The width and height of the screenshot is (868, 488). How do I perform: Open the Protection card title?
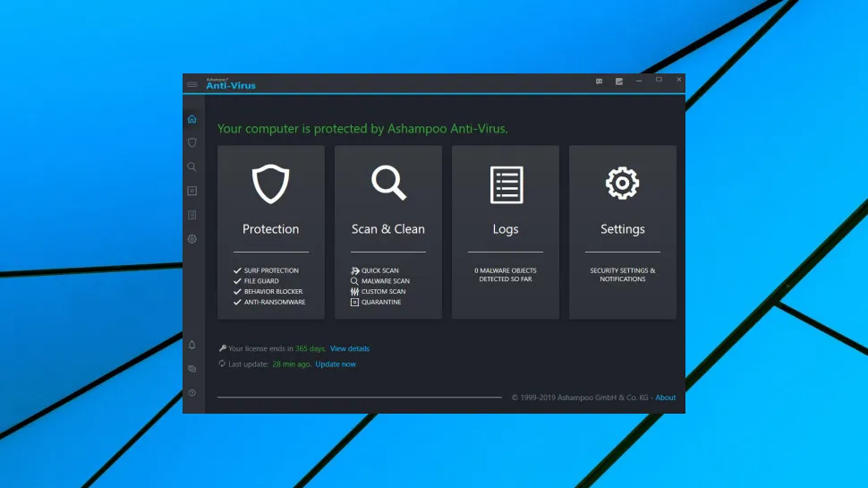pos(271,228)
